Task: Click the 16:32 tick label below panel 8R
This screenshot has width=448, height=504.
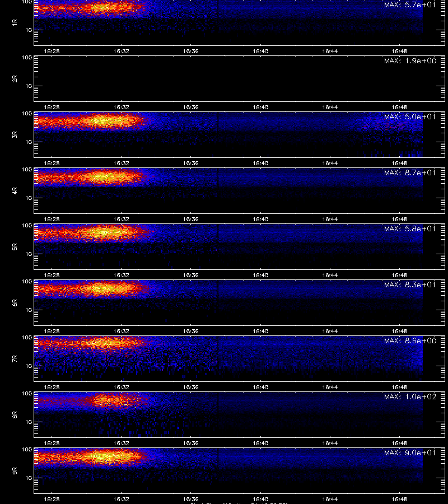Action: (x=121, y=444)
